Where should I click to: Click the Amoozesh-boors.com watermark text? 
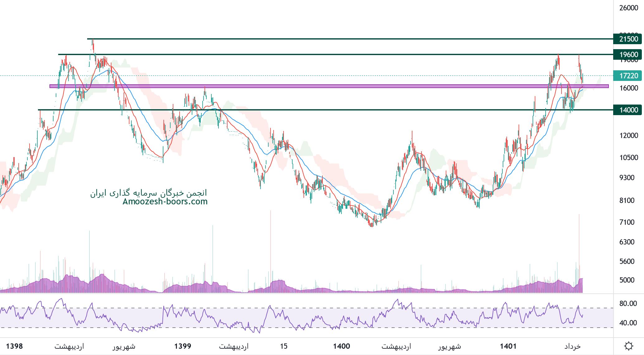165,202
